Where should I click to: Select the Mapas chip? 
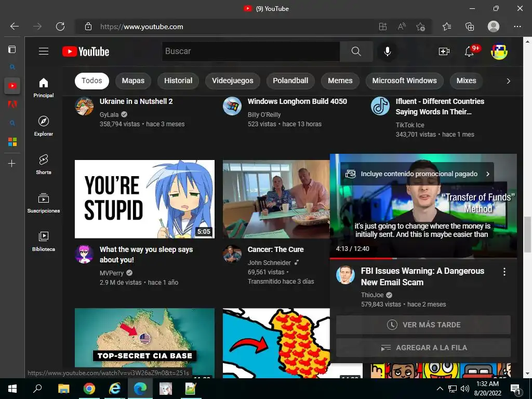[x=133, y=81]
